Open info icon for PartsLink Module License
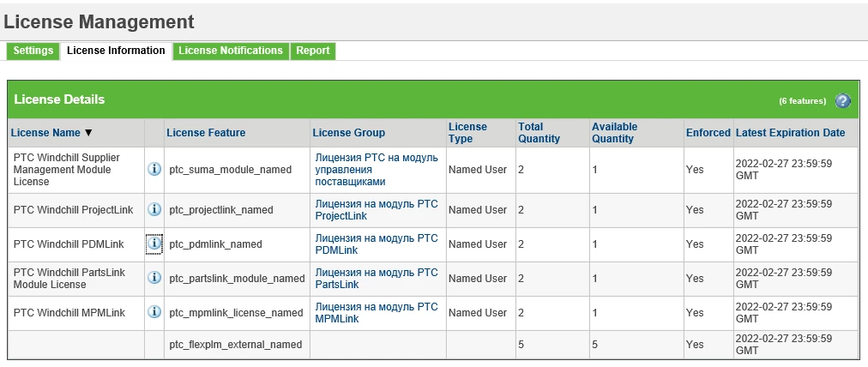This screenshot has height=367, width=868. pyautogui.click(x=154, y=278)
